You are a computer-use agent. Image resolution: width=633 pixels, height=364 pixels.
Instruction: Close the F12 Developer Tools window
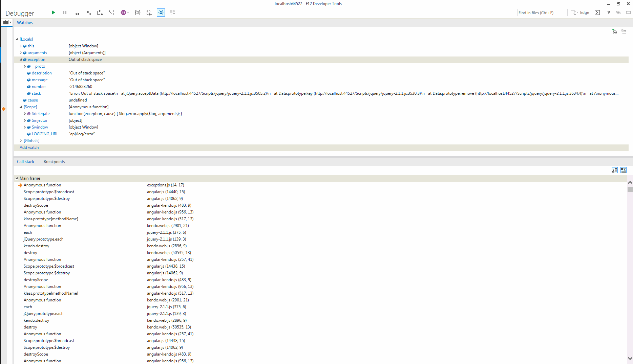click(x=628, y=4)
